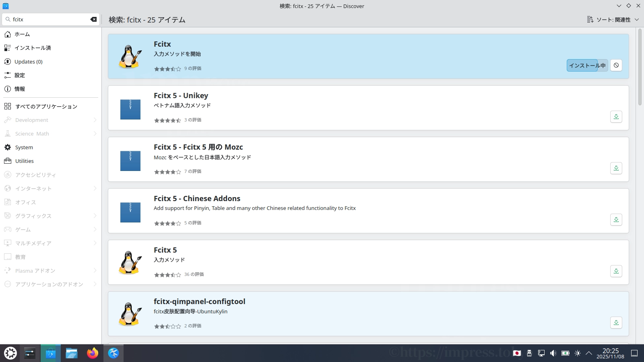Open the Fcitx app title
The height and width of the screenshot is (362, 644).
(x=162, y=44)
